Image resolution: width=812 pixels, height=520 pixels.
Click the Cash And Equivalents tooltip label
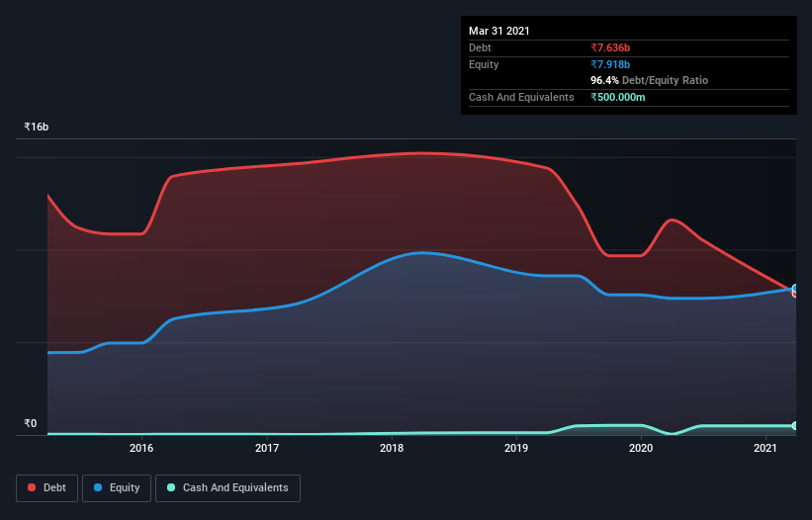pos(521,97)
